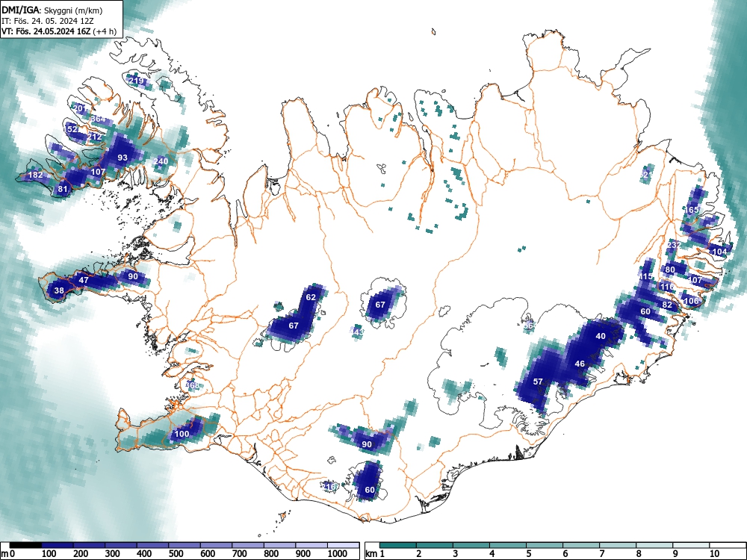Click the '5' tick on the kilometre legend

(529, 554)
